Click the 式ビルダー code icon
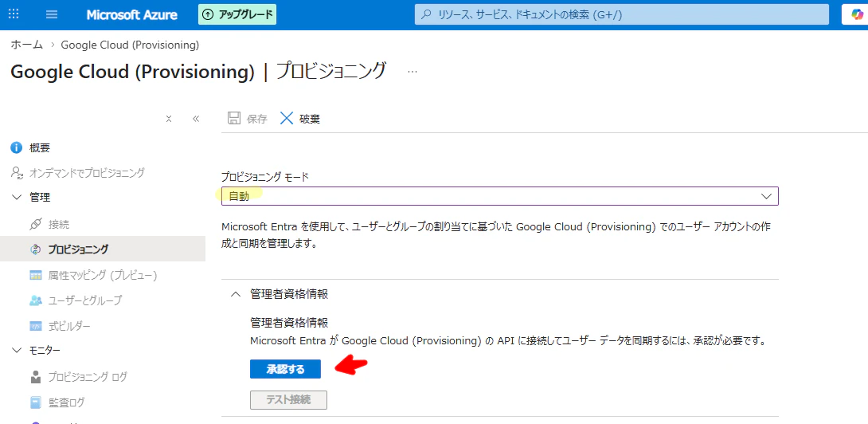 click(x=35, y=326)
